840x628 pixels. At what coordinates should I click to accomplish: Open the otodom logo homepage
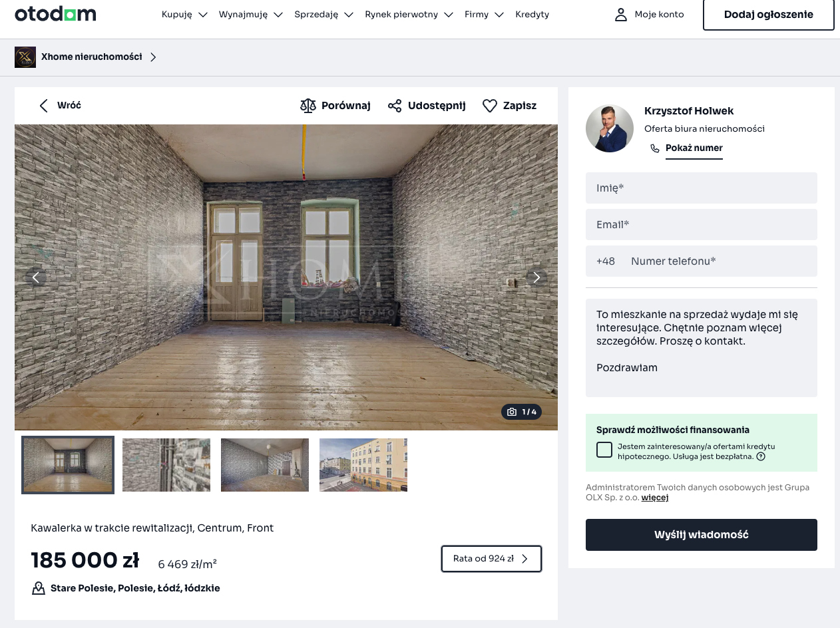coord(55,14)
